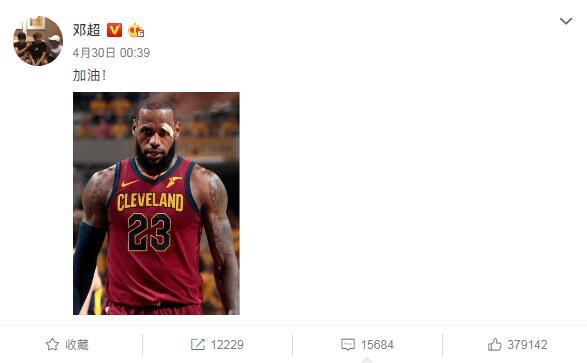The image size is (587, 363).
Task: Click the star favorite icon
Action: coord(52,344)
